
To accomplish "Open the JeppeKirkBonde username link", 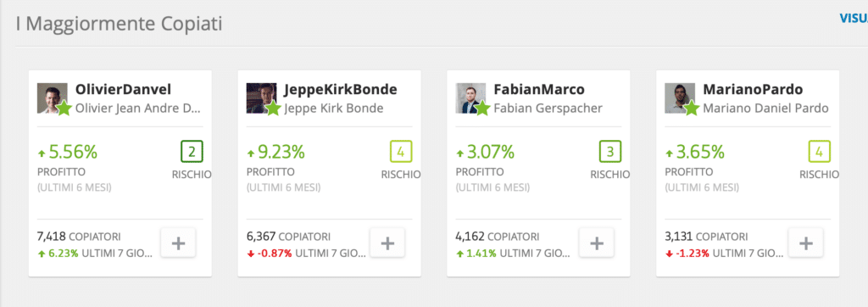I will (341, 90).
